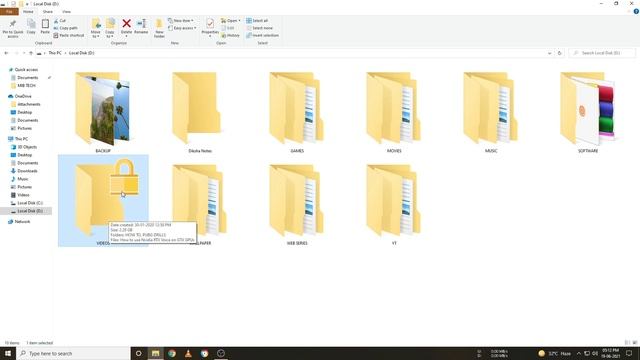Open the Help question mark icon

click(x=636, y=11)
